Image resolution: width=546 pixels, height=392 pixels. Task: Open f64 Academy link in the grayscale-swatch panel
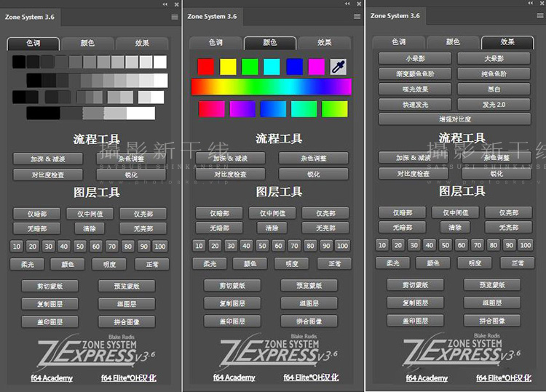tap(52, 378)
